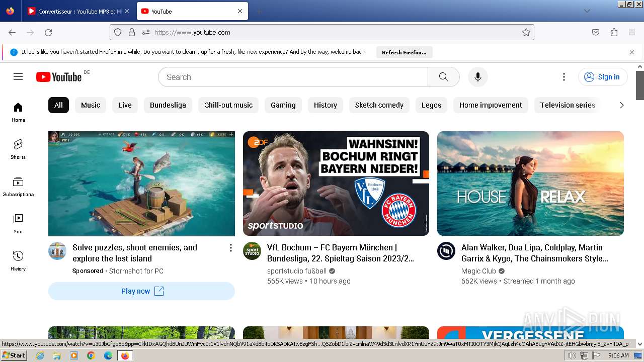Dismiss the Refresh Firefox notification bar
The height and width of the screenshot is (362, 644).
(x=632, y=52)
